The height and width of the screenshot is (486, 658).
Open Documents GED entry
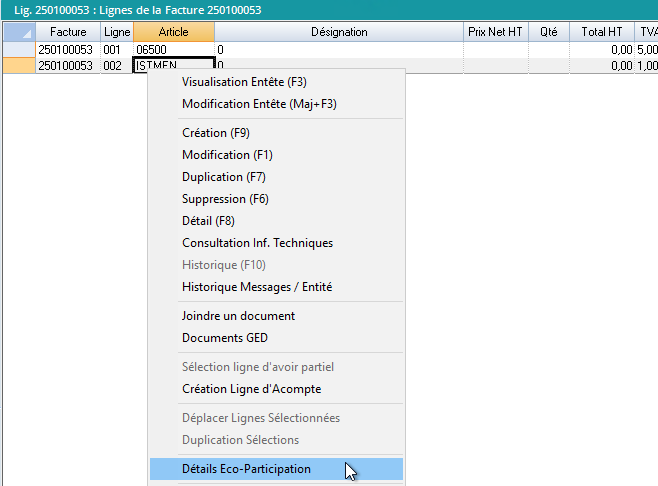pyautogui.click(x=225, y=338)
